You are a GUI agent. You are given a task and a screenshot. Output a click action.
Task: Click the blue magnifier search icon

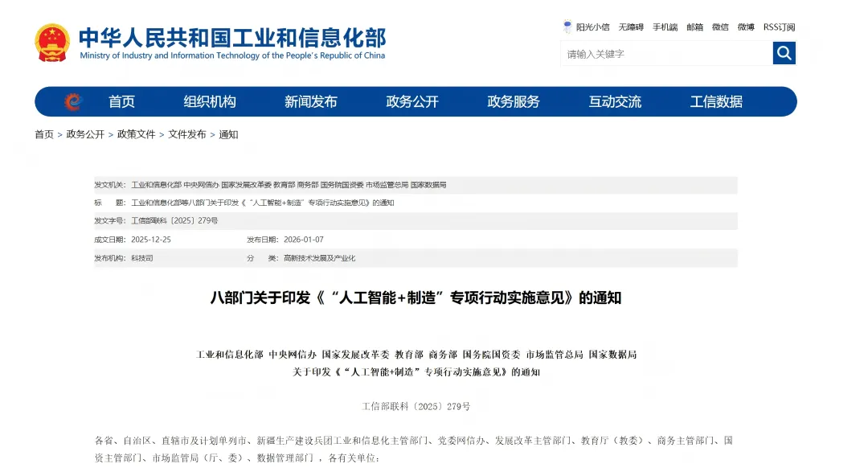783,53
